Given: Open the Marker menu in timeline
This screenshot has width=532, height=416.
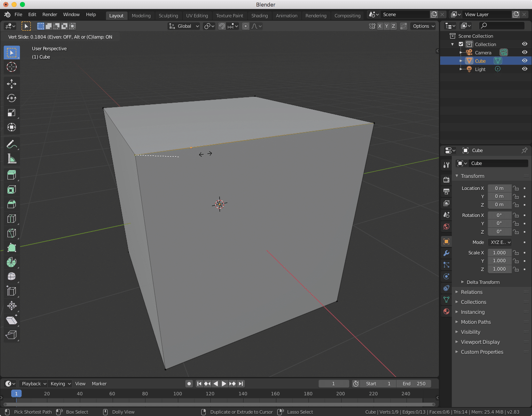Looking at the screenshot, I should click(x=99, y=384).
